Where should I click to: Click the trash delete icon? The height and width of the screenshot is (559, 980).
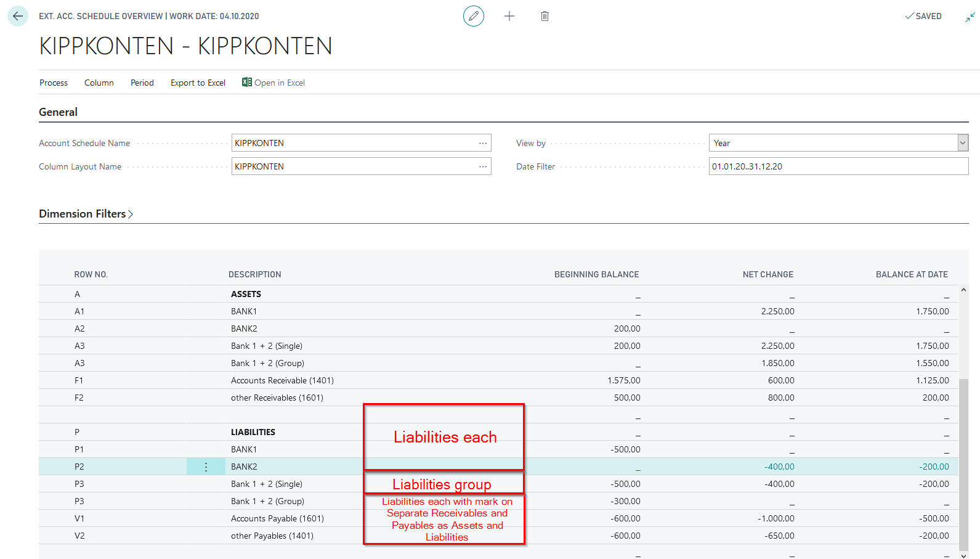(x=545, y=16)
